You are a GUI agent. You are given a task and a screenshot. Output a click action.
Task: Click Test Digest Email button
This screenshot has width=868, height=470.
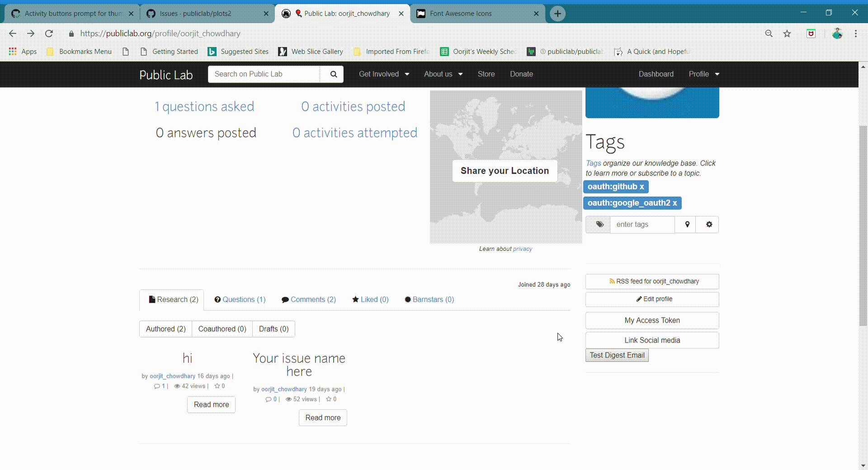coord(617,356)
